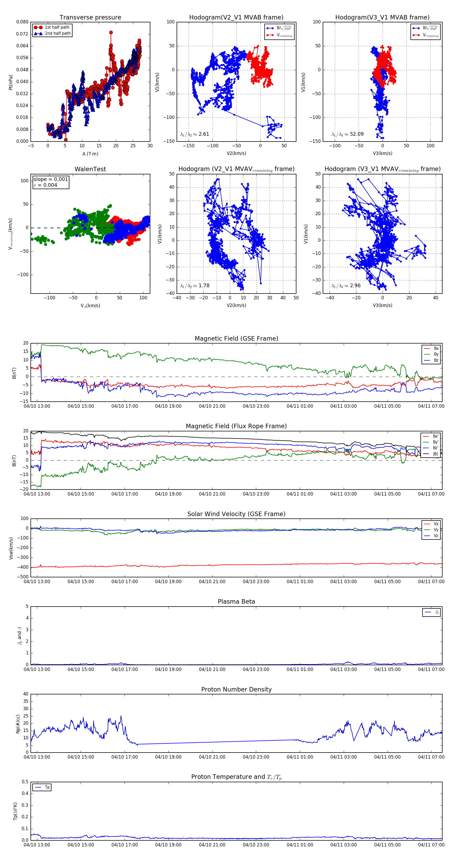
Task: Select the βp legend entry in Plasma Beta
Action: tap(432, 612)
